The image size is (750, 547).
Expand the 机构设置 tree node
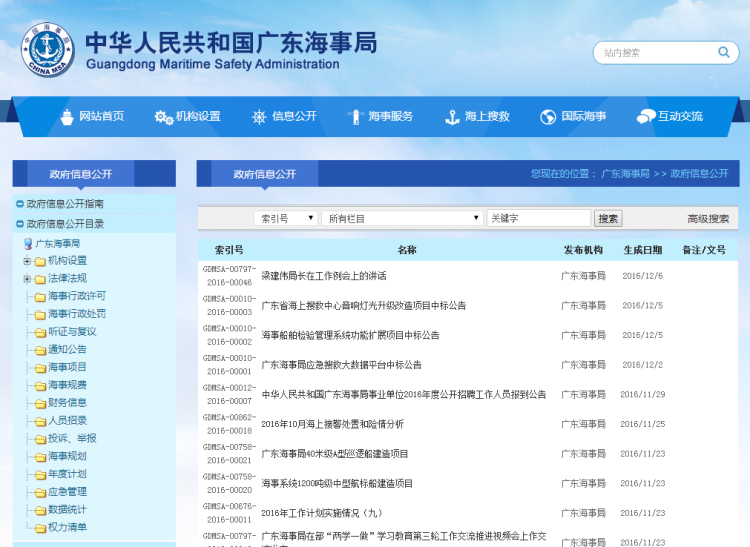(x=27, y=261)
